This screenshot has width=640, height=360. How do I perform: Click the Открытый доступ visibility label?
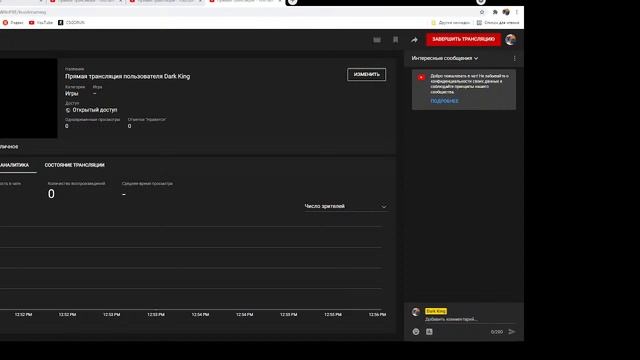pos(95,110)
